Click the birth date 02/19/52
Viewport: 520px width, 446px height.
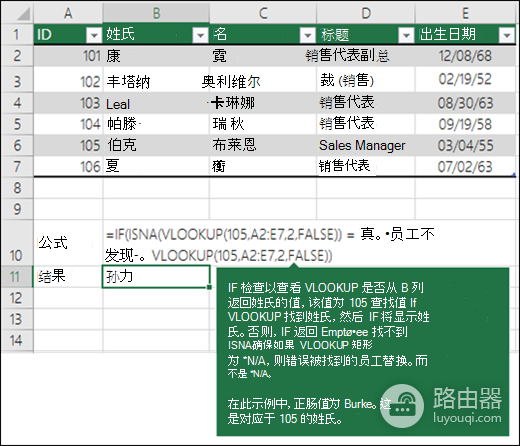click(x=465, y=80)
